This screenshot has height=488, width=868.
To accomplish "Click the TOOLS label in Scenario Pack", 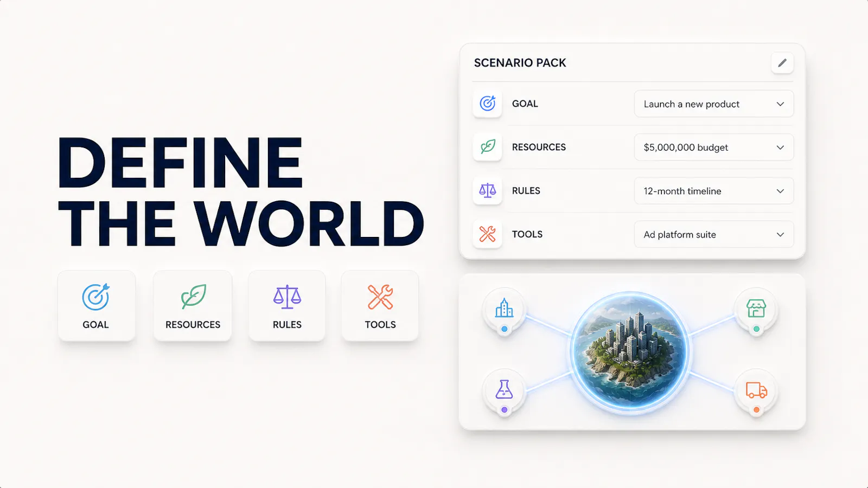I will pyautogui.click(x=527, y=234).
